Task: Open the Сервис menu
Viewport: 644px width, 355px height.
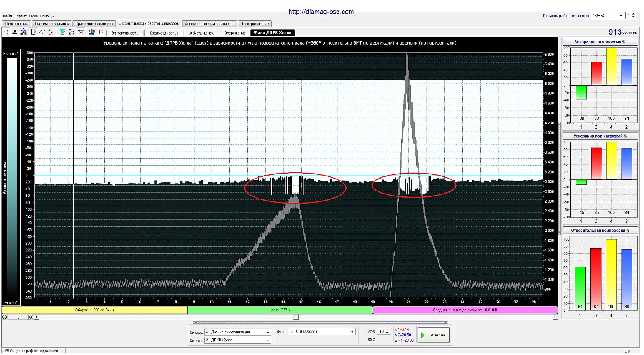Action: pyautogui.click(x=20, y=16)
